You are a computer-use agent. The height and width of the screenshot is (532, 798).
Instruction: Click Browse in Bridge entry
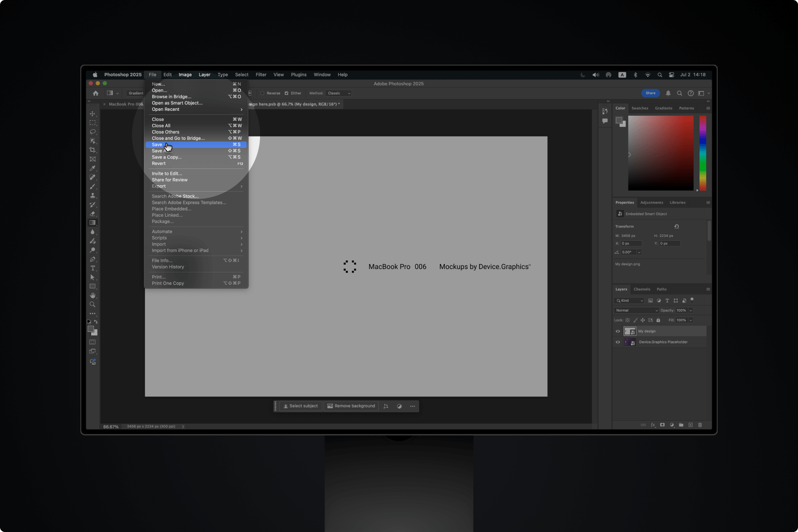pyautogui.click(x=197, y=97)
